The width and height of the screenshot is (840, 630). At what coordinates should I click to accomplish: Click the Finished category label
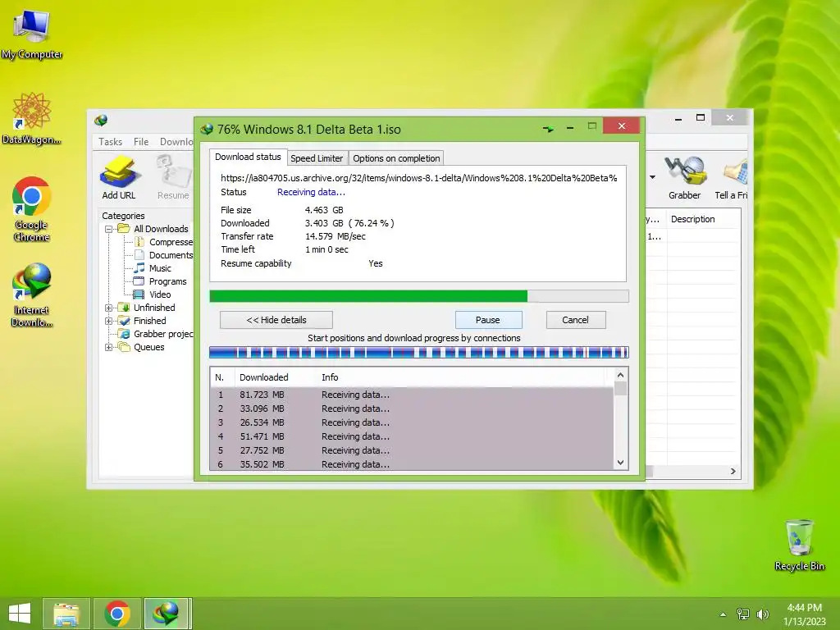[149, 321]
